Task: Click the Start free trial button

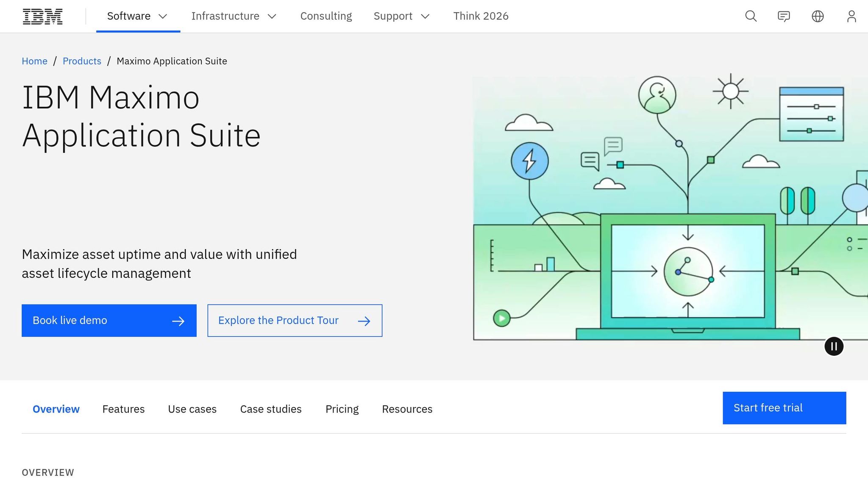Action: coord(784,408)
